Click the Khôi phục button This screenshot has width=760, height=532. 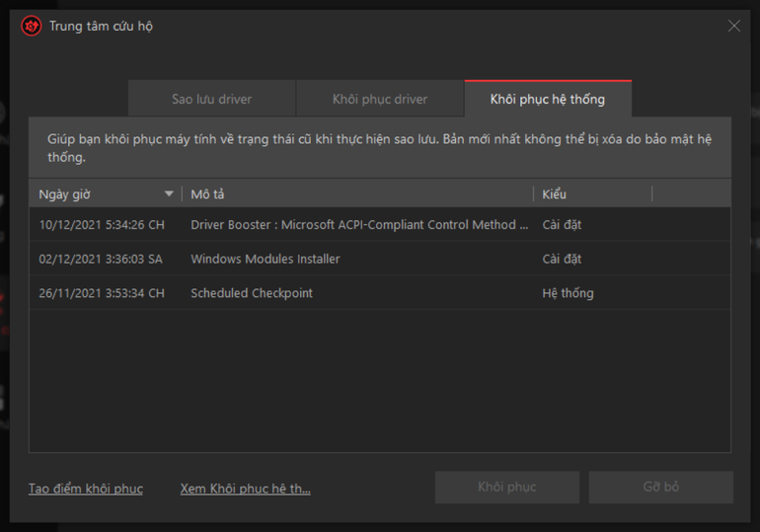[507, 487]
